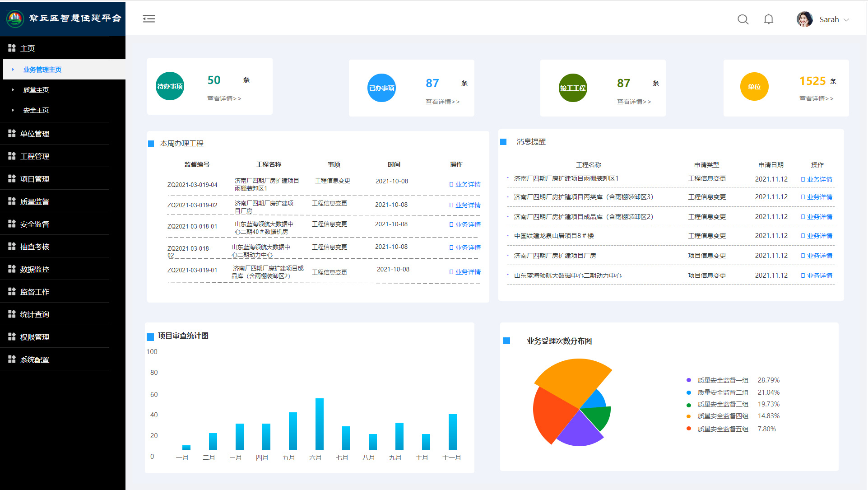Click the 五月 bar in review chart
The width and height of the screenshot is (868, 490).
point(293,431)
